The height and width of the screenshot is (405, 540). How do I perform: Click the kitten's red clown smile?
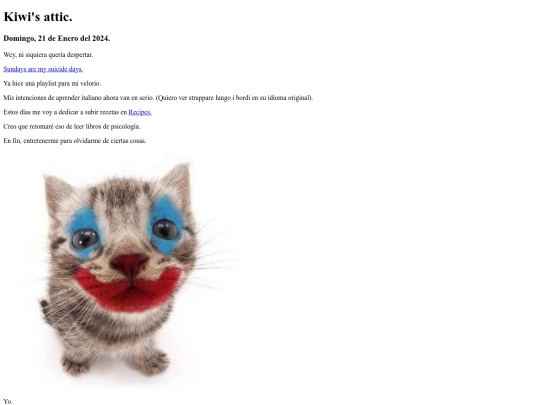click(128, 290)
